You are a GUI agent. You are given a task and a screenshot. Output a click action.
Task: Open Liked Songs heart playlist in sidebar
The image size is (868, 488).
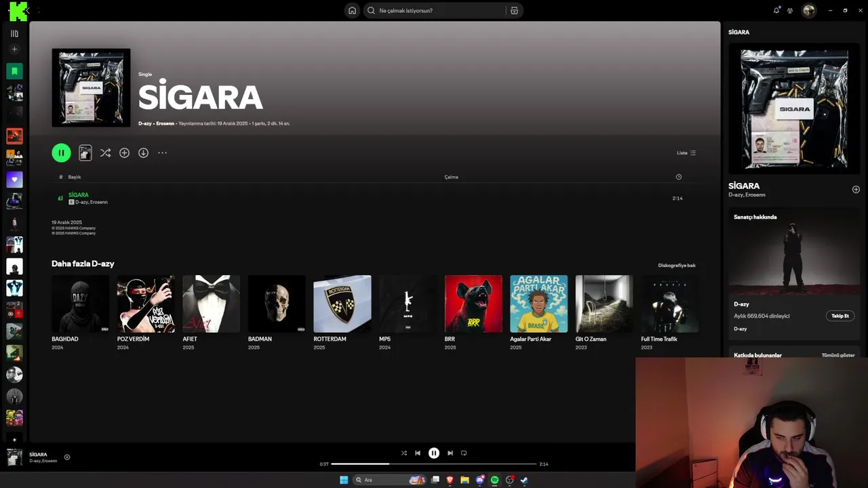(x=14, y=180)
